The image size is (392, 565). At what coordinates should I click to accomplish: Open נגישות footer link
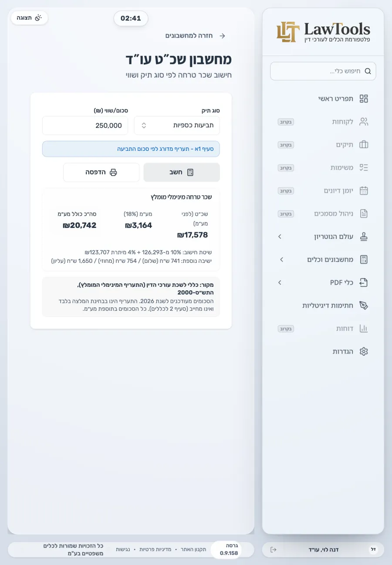click(x=123, y=549)
